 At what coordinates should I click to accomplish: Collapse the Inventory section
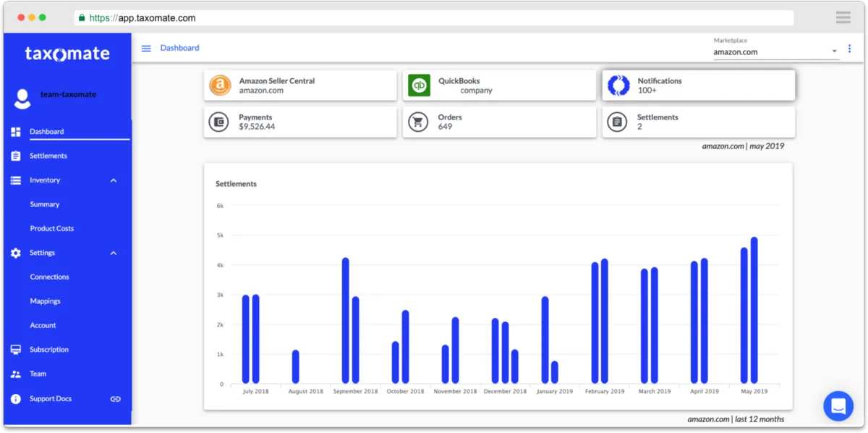[114, 180]
